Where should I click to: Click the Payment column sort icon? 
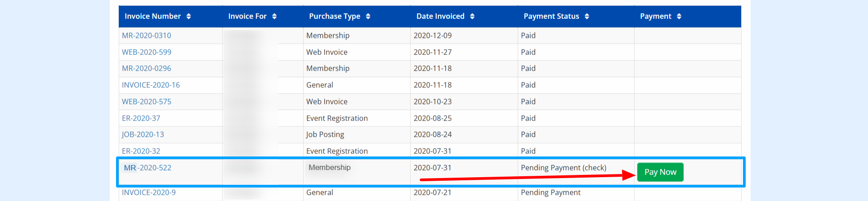click(x=679, y=16)
